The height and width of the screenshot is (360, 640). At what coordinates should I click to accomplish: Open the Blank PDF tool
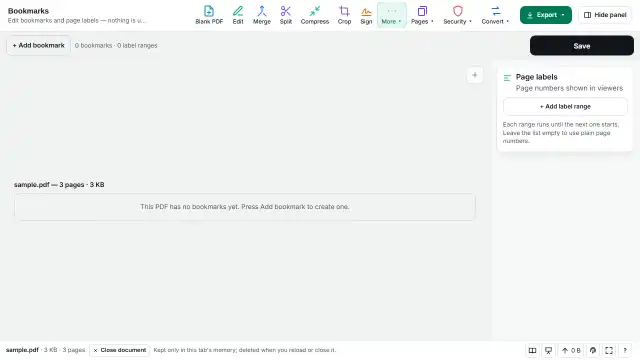pos(209,15)
